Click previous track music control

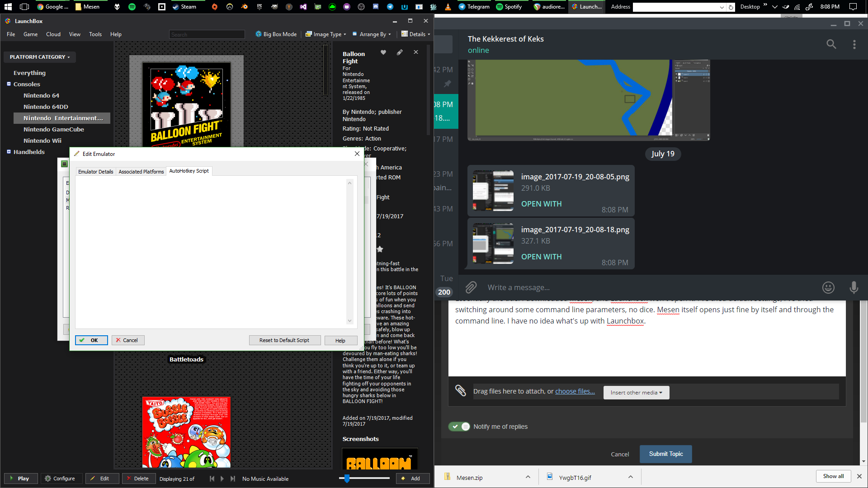[x=212, y=479]
